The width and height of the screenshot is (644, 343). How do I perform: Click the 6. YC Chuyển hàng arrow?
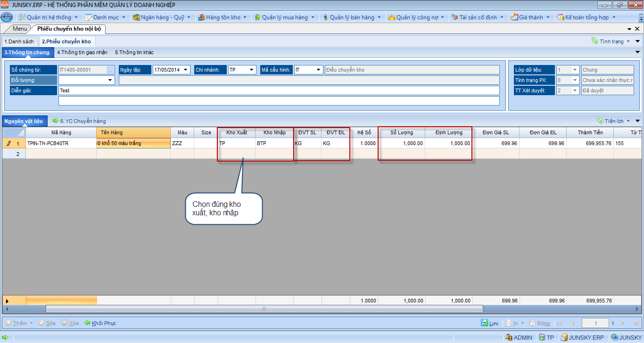[55, 121]
